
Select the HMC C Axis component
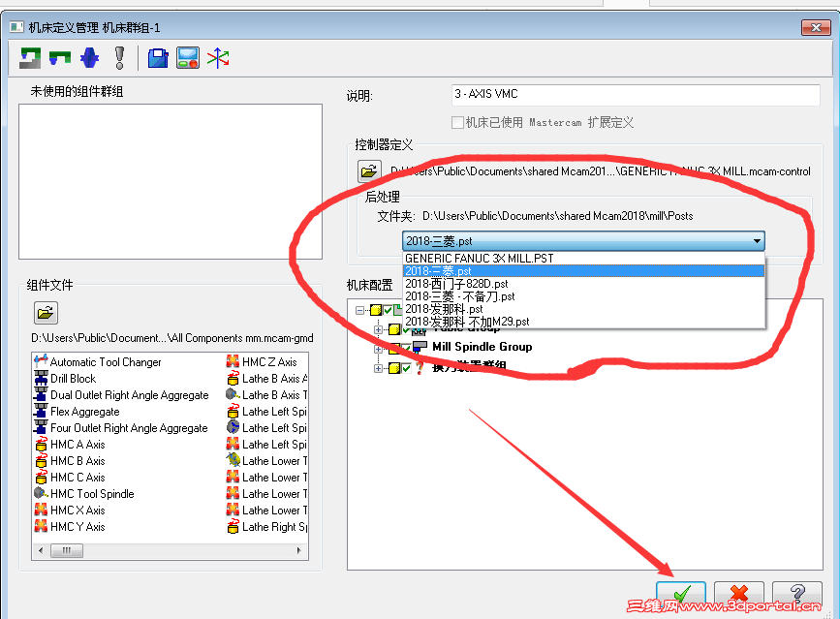(x=70, y=478)
